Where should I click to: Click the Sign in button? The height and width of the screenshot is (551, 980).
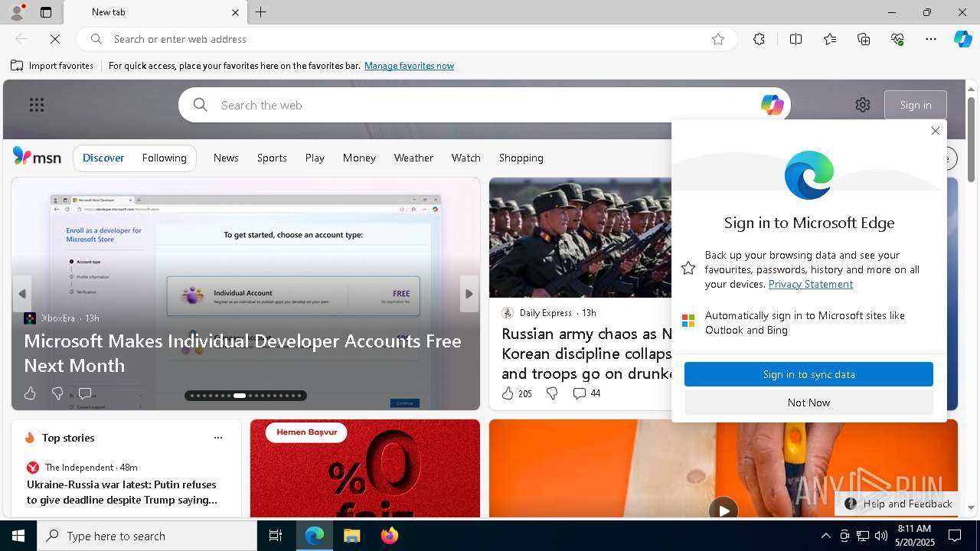coord(916,105)
